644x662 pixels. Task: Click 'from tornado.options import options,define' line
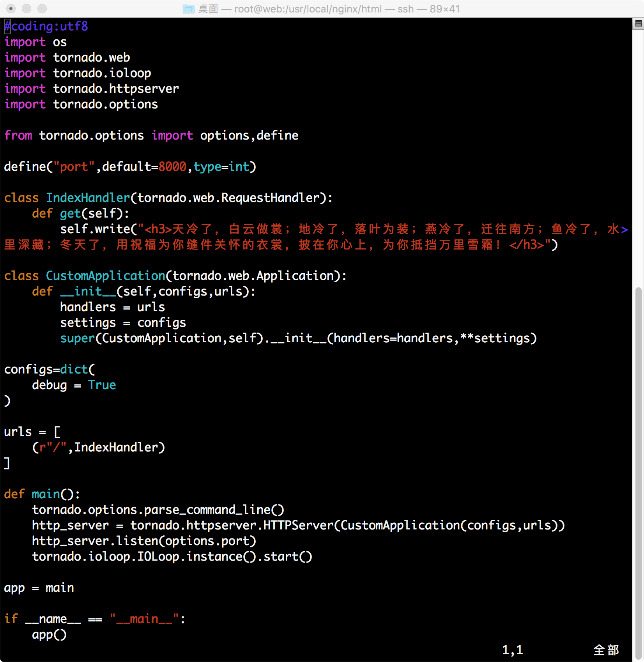[x=151, y=135]
